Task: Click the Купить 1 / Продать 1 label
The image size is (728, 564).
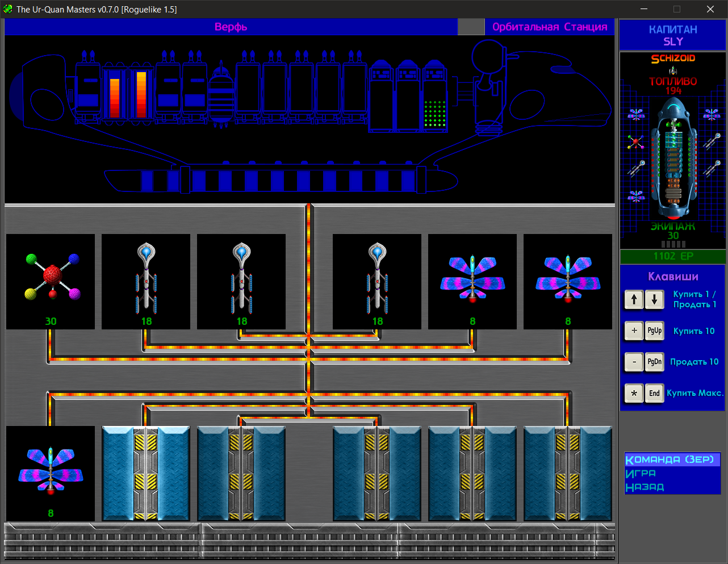Action: (x=694, y=299)
